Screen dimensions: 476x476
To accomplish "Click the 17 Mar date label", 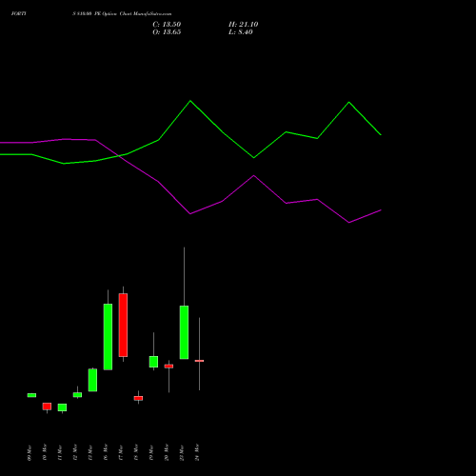I will click(121, 452).
